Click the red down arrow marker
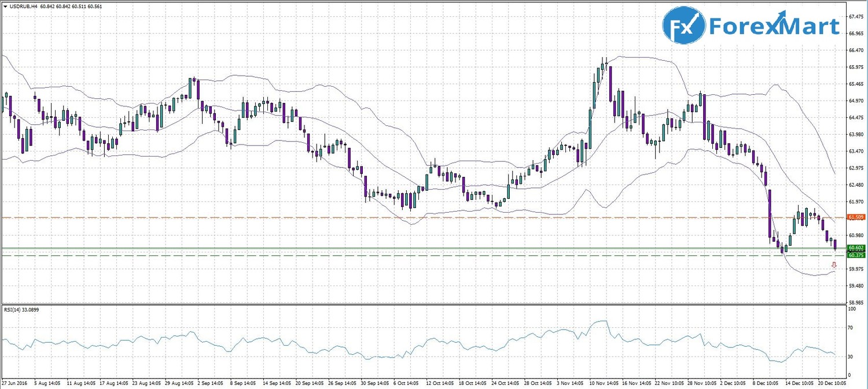The width and height of the screenshot is (868, 389). [x=834, y=265]
